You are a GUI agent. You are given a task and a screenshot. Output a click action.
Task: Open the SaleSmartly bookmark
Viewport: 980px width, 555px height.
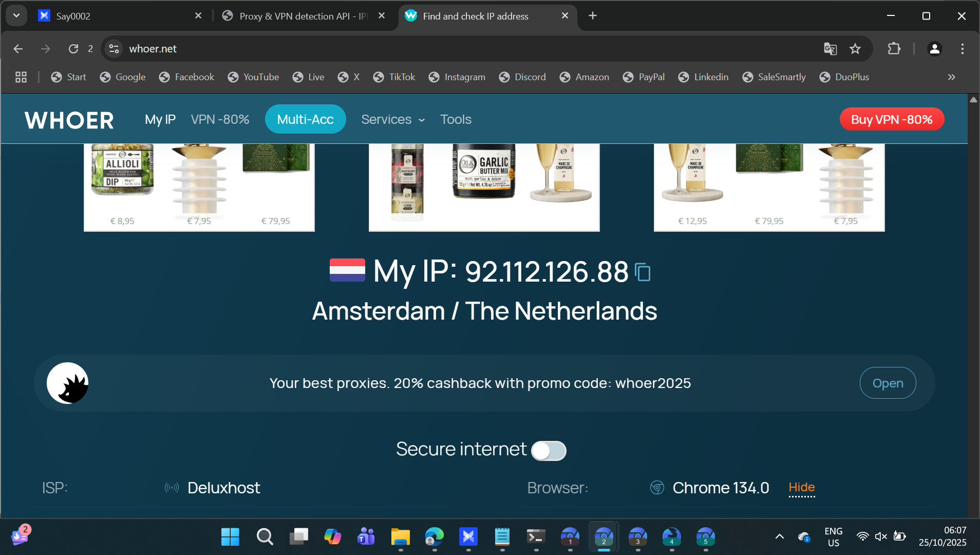click(x=774, y=77)
